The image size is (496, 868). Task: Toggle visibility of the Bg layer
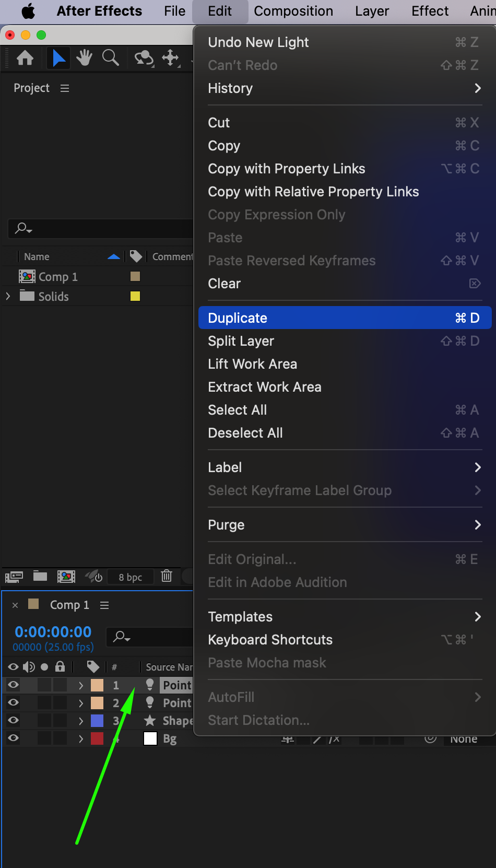pyautogui.click(x=14, y=738)
